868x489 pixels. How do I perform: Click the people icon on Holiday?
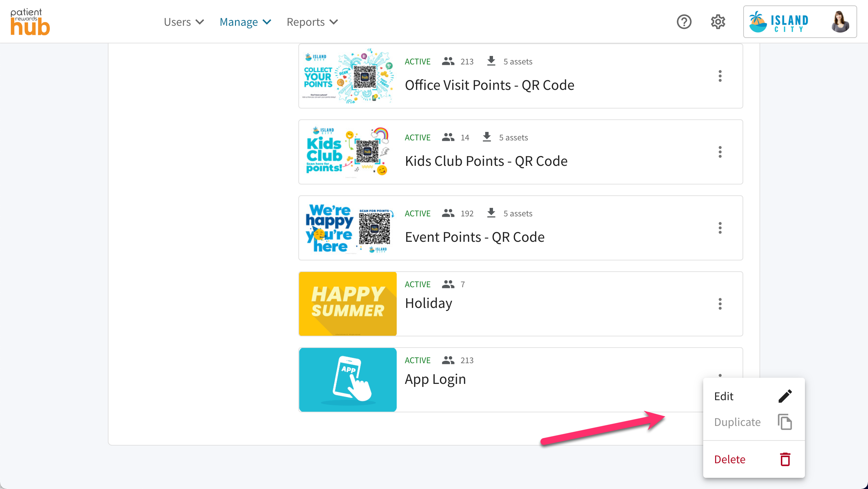(448, 284)
